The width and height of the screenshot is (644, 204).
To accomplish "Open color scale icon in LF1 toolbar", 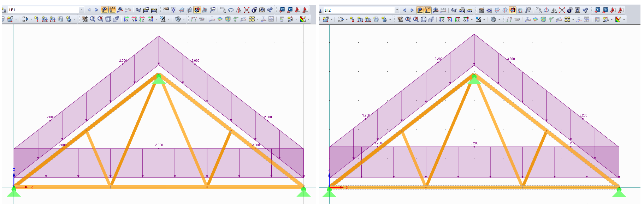I will coord(302,19).
